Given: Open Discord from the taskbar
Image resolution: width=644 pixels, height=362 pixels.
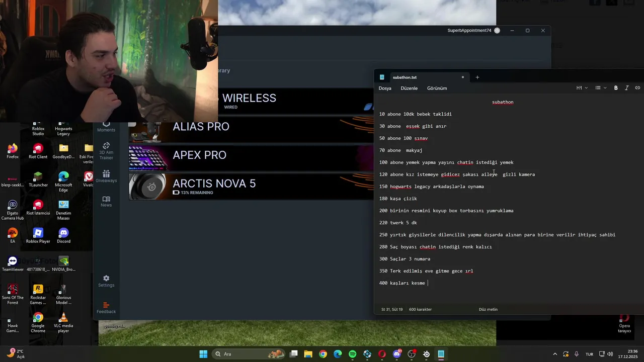Looking at the screenshot, I should (397, 354).
